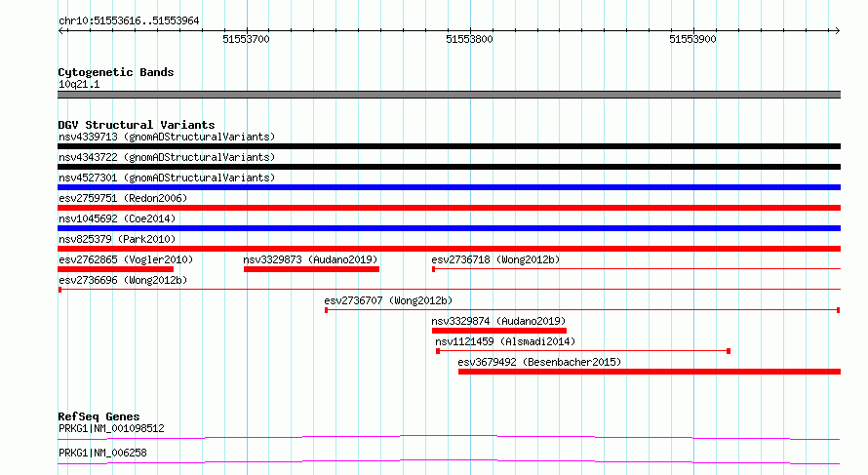Click the thin red line for esv2736718
This screenshot has height=475, width=868.
pos(636,269)
